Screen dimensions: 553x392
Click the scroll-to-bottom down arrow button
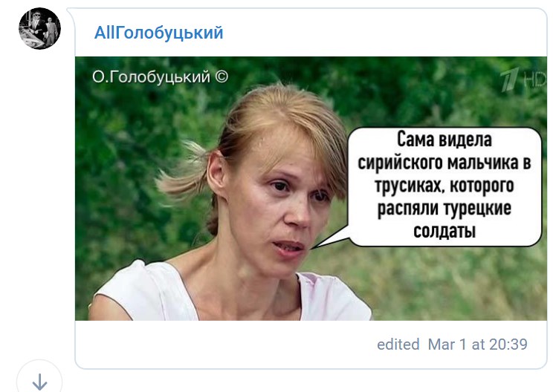coord(39,382)
